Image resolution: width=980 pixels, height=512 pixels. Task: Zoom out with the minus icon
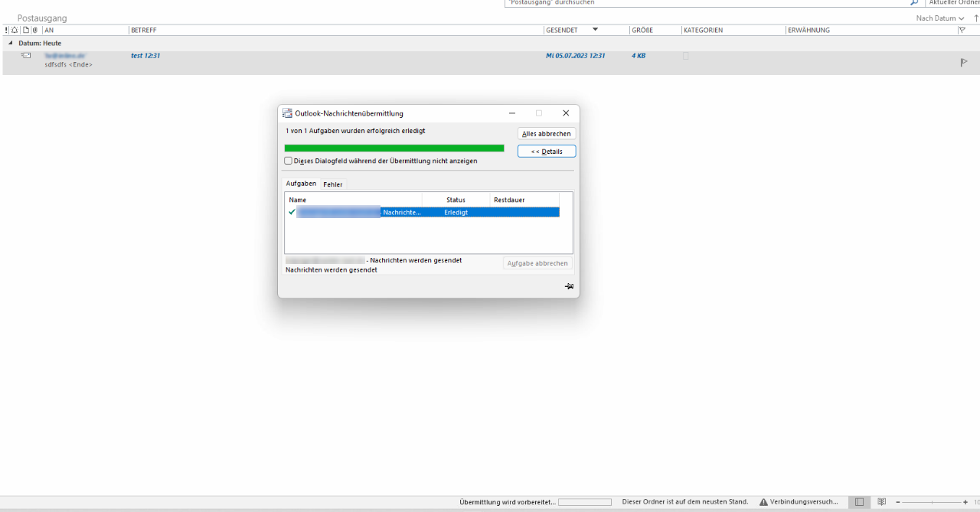898,502
